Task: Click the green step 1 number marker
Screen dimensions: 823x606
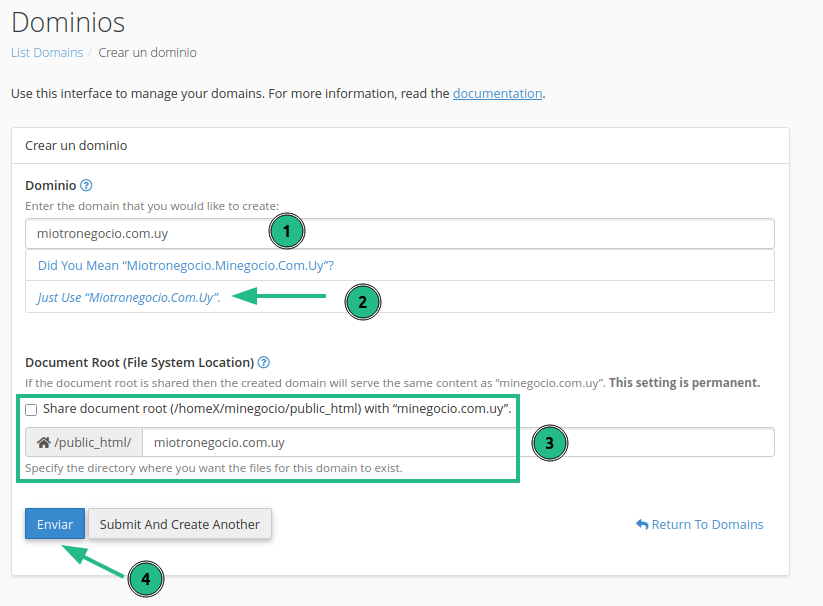Action: [286, 232]
